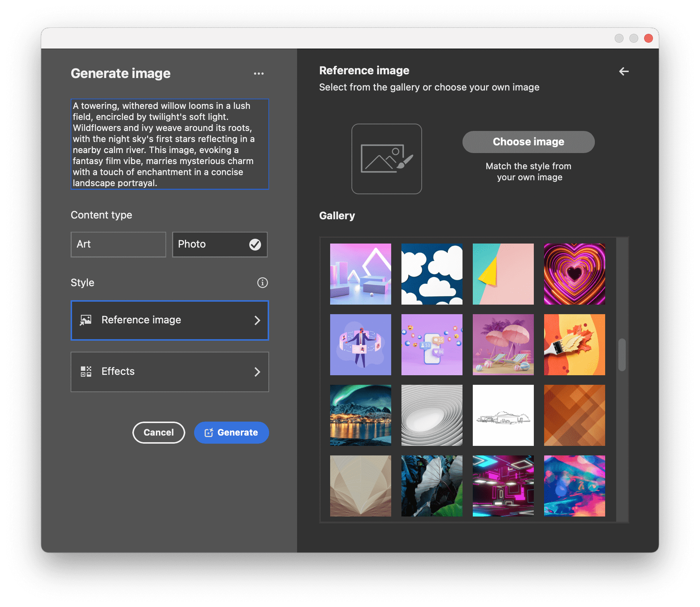Viewport: 700px width, 607px height.
Task: Click the reference image placeholder icon
Action: 387,159
